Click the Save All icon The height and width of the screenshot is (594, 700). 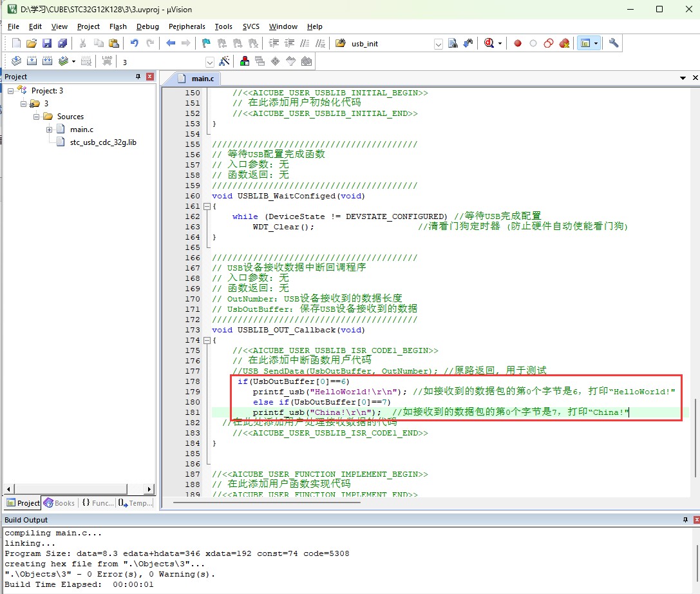[62, 43]
